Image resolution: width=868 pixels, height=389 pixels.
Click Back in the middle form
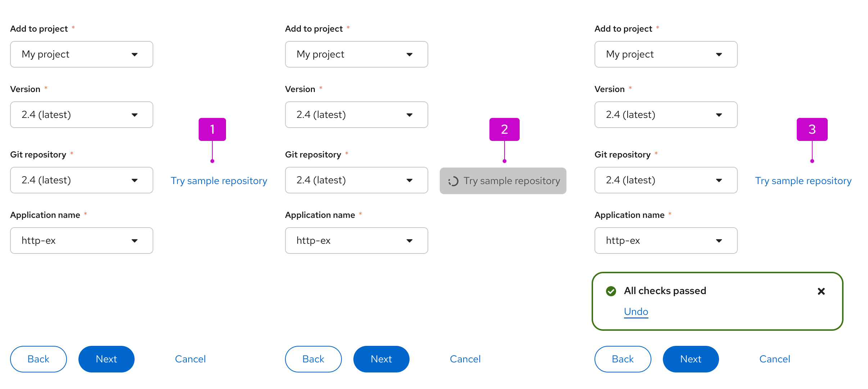pyautogui.click(x=313, y=359)
